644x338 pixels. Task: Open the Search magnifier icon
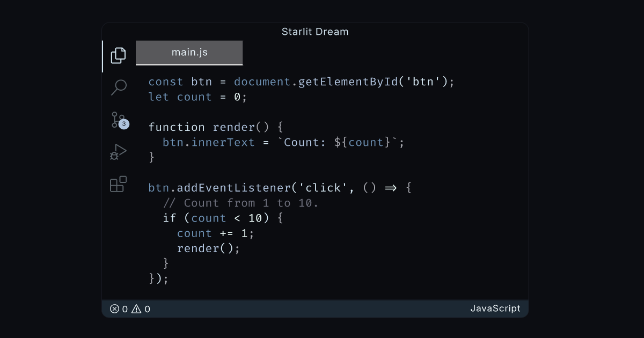click(x=118, y=87)
